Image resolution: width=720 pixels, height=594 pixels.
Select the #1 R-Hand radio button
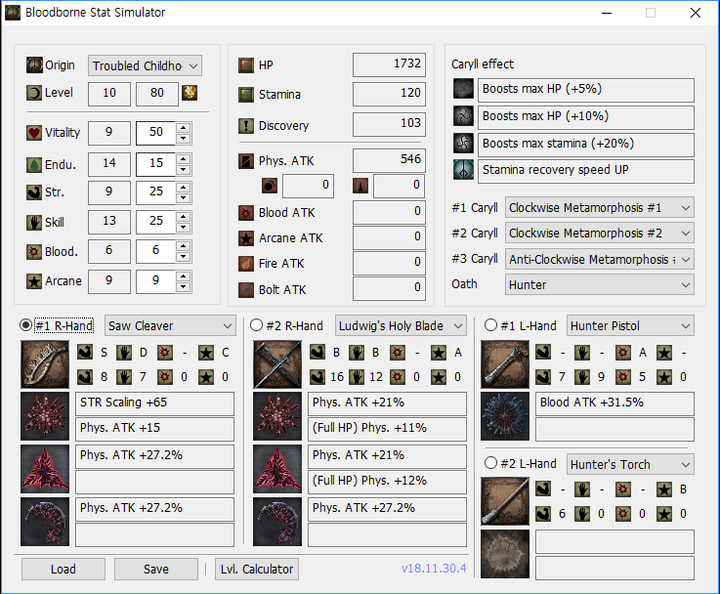pos(26,325)
